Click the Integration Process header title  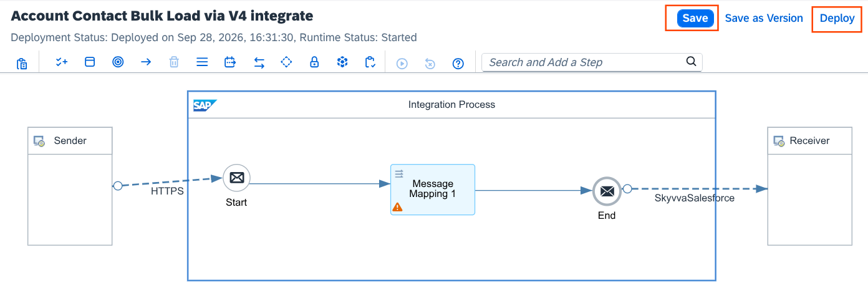click(x=451, y=105)
